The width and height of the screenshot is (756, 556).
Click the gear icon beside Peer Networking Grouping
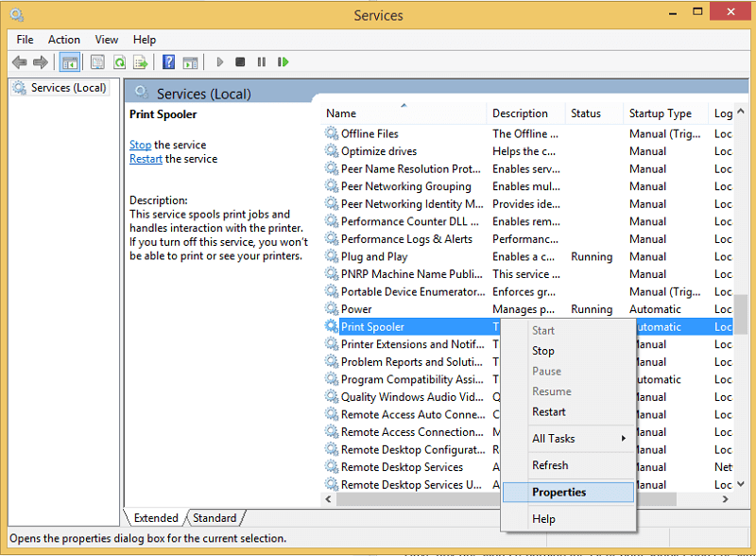click(332, 186)
